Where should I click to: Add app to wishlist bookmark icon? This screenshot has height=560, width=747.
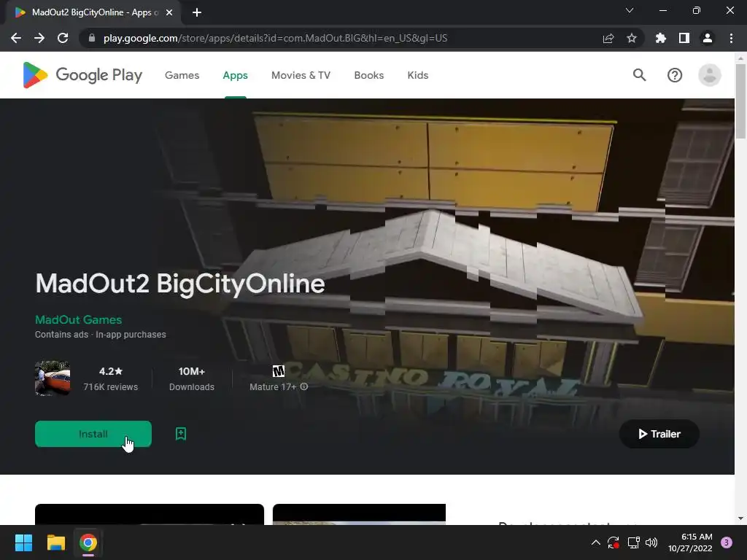point(181,434)
